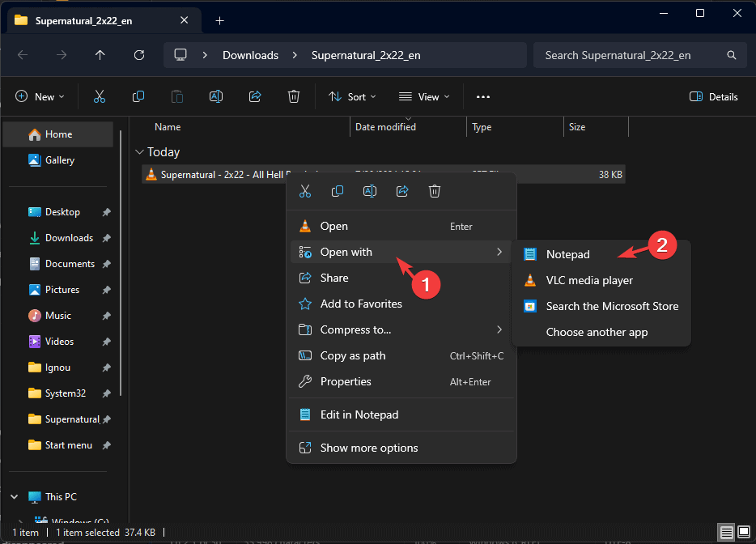Expand chevron before Downloads in address bar

click(205, 55)
